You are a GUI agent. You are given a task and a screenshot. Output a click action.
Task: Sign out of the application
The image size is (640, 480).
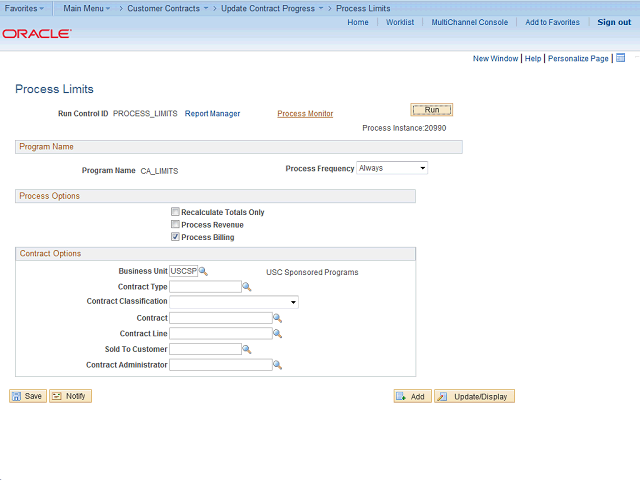[x=614, y=22]
